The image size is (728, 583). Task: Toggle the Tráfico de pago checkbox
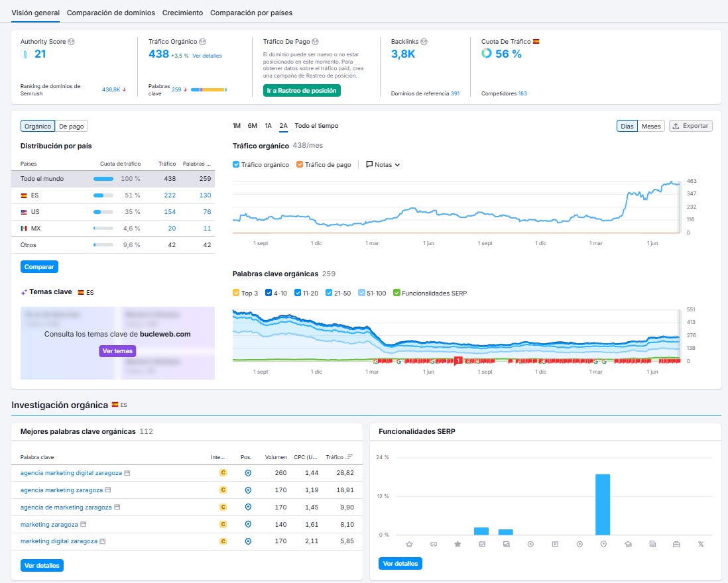pos(300,164)
